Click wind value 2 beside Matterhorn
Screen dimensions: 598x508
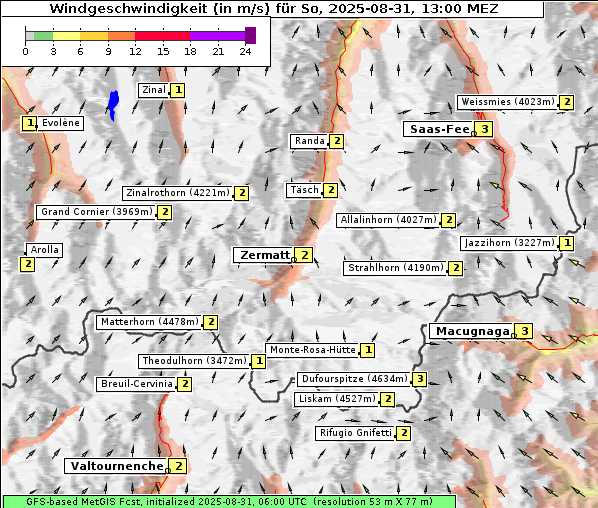211,322
